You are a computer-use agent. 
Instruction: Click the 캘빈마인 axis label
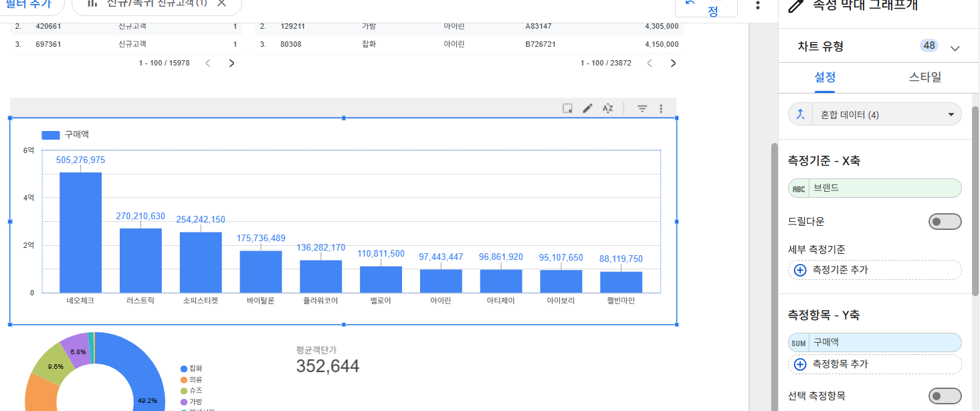[x=621, y=301]
